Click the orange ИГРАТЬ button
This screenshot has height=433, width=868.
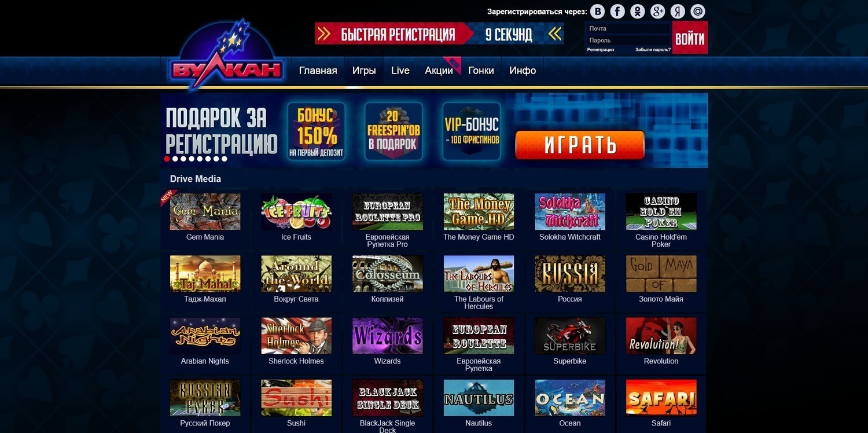coord(580,145)
